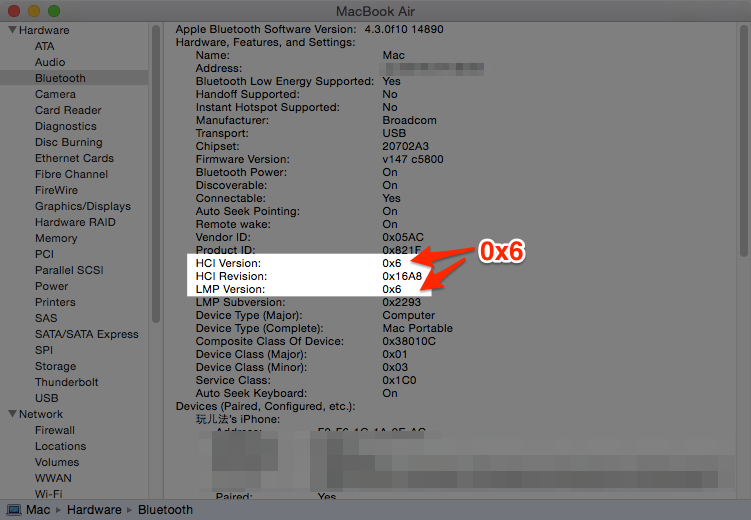The image size is (751, 520).
Task: Select LMP Subversion value '0x2293'
Action: [401, 302]
